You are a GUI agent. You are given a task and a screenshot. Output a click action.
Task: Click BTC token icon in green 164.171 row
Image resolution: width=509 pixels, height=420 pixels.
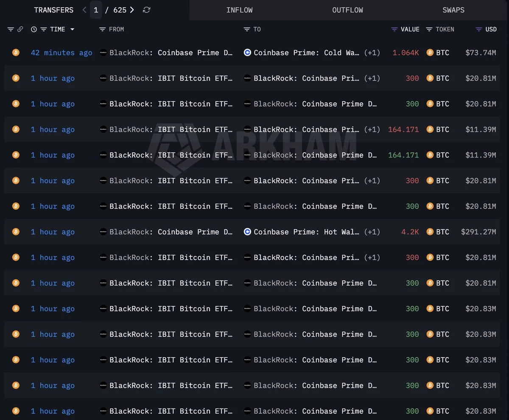[430, 155]
